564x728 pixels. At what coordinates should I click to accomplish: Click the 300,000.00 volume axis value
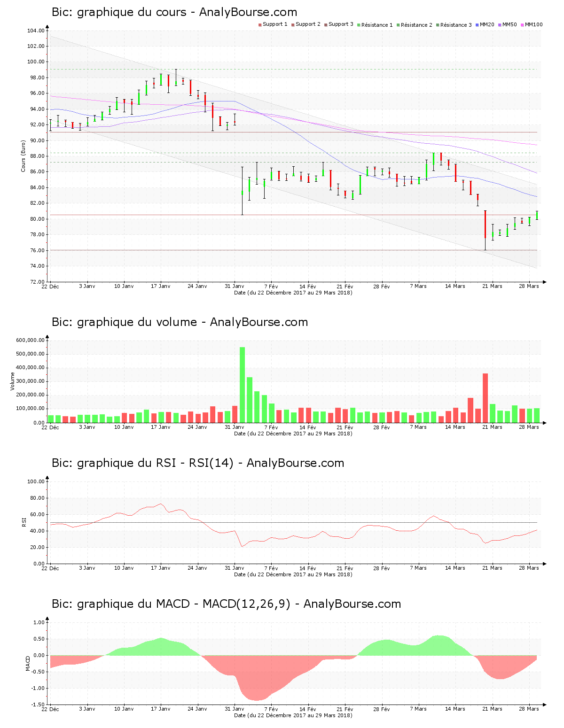(x=30, y=381)
